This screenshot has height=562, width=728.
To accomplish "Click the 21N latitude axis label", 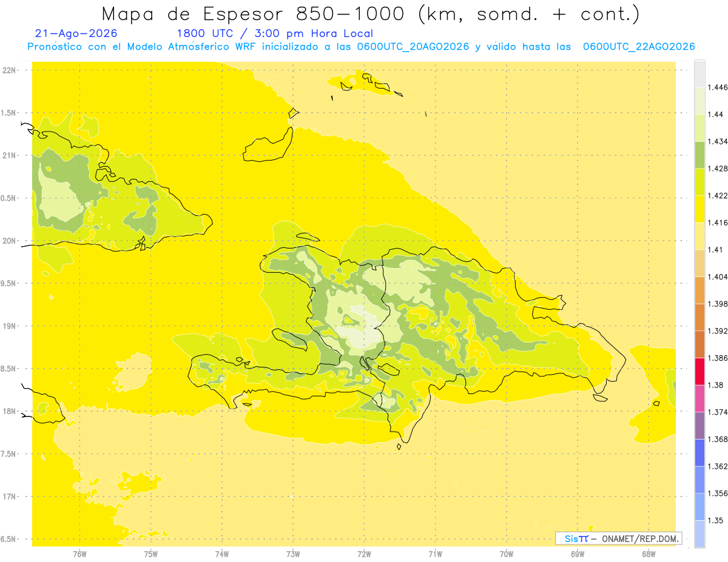I will pyautogui.click(x=9, y=156).
